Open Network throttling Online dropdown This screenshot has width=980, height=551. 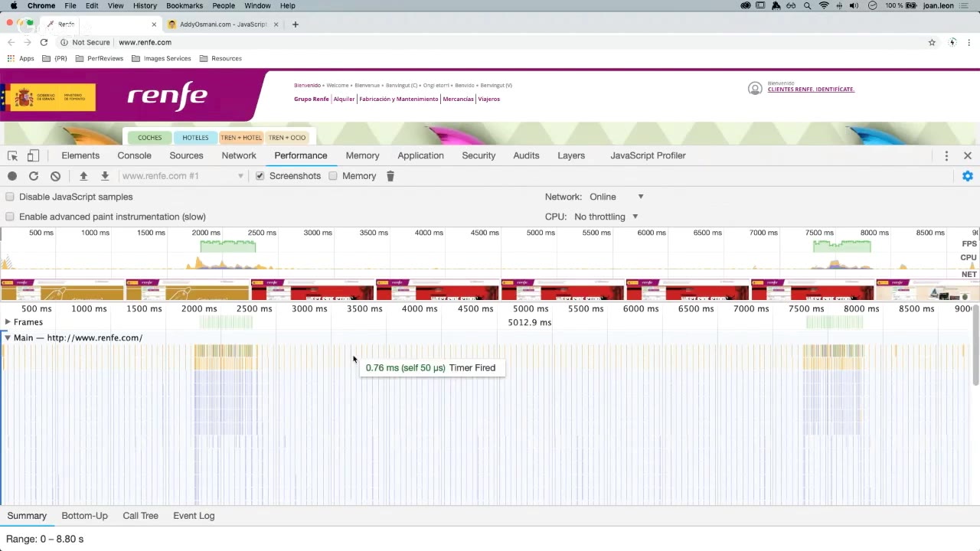tap(617, 197)
